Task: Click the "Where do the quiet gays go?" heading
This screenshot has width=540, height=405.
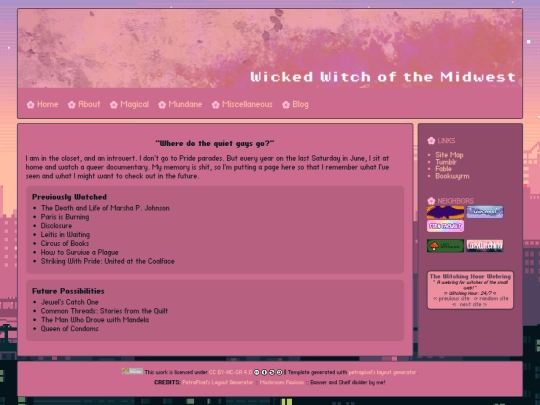Action: [x=215, y=143]
